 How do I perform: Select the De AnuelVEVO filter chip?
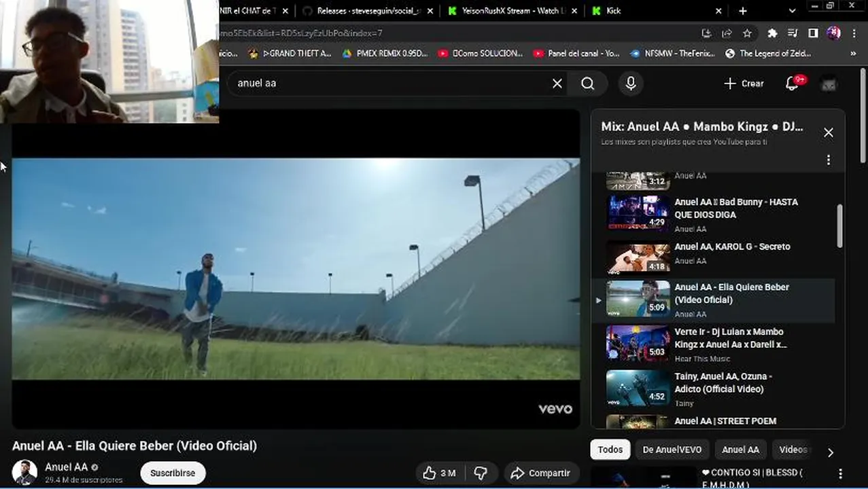[x=672, y=450]
